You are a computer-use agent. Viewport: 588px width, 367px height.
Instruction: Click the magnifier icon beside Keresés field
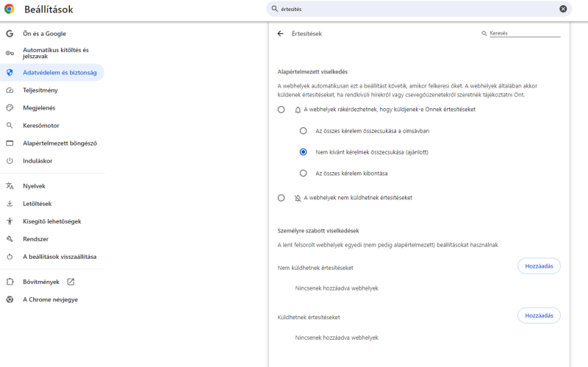[x=484, y=33]
